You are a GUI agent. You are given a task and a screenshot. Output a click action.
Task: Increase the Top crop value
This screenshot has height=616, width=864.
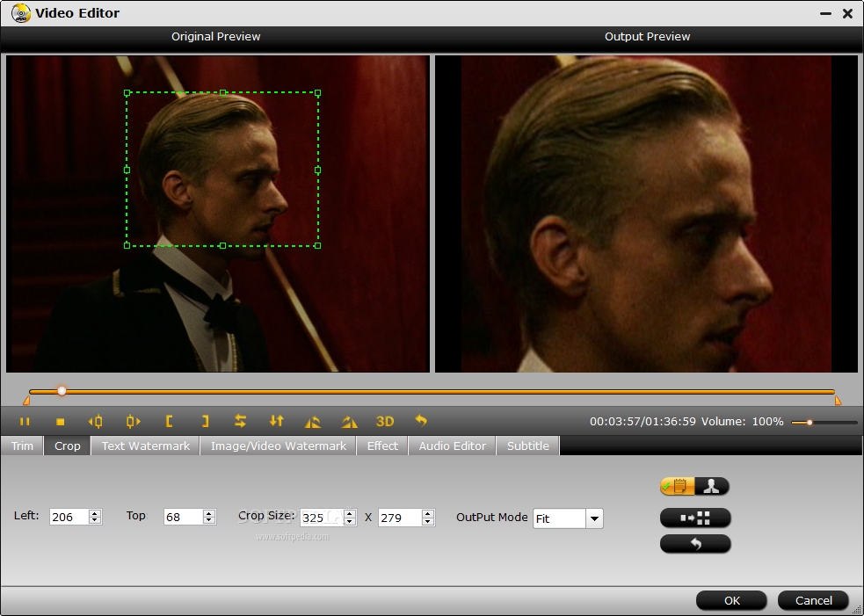(x=209, y=513)
